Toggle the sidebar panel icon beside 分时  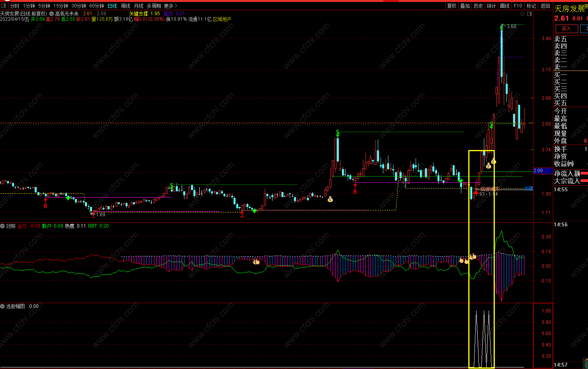click(4, 6)
